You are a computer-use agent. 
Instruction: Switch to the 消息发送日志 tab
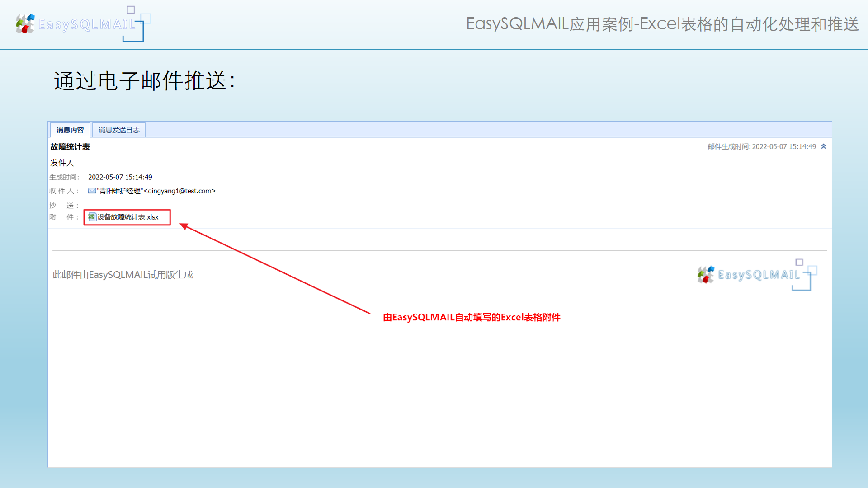pyautogui.click(x=119, y=130)
